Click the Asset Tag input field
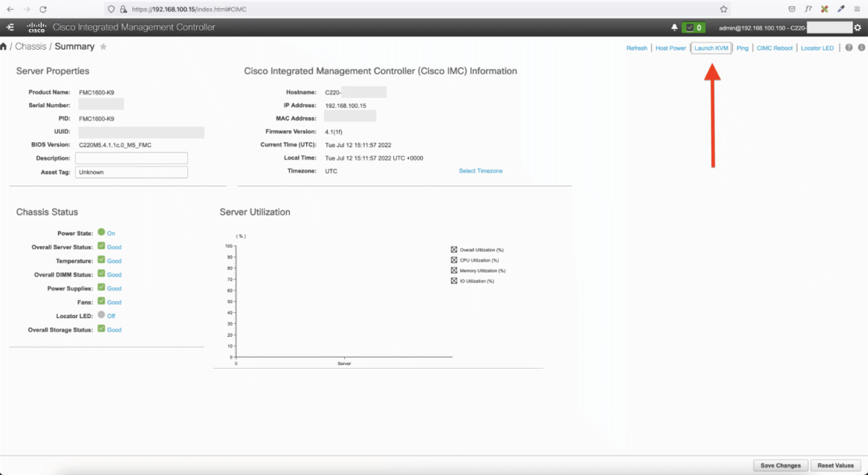 coord(131,171)
